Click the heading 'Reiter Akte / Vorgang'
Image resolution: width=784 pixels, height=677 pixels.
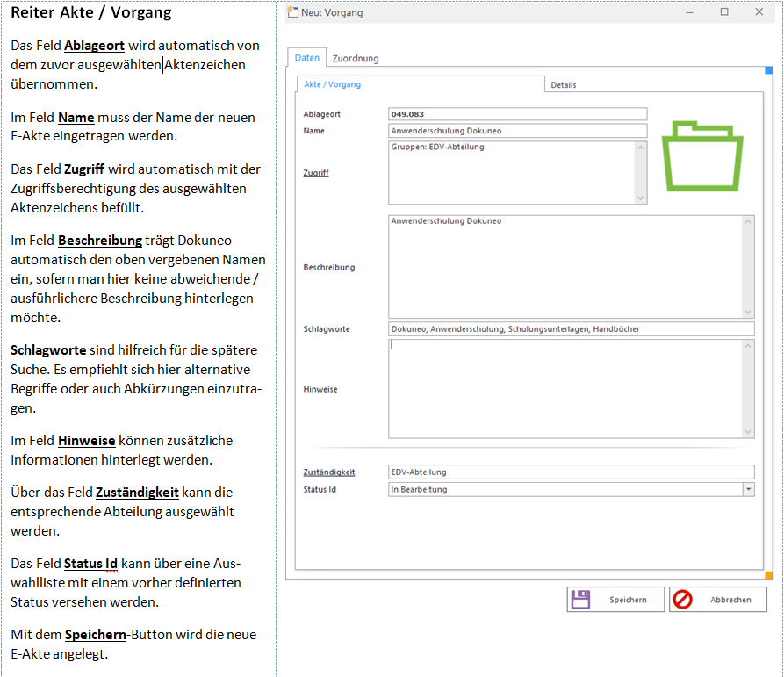tap(91, 12)
